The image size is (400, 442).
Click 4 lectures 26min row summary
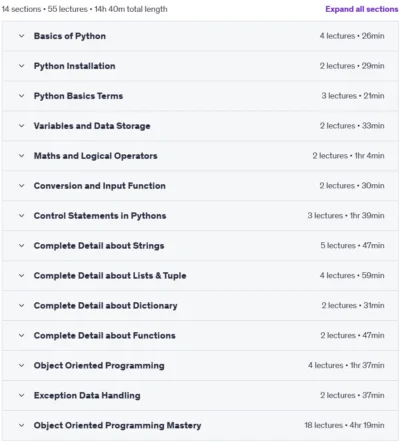pyautogui.click(x=352, y=36)
